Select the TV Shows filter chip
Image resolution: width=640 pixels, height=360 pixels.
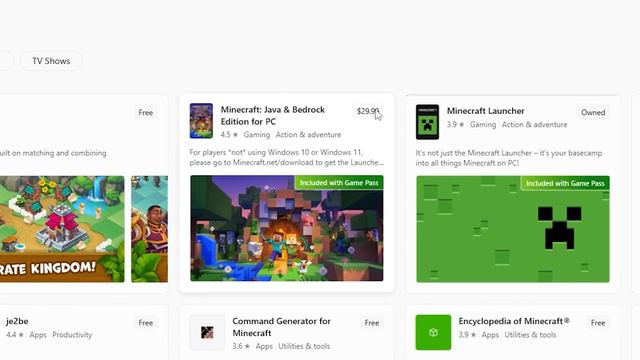pos(51,61)
